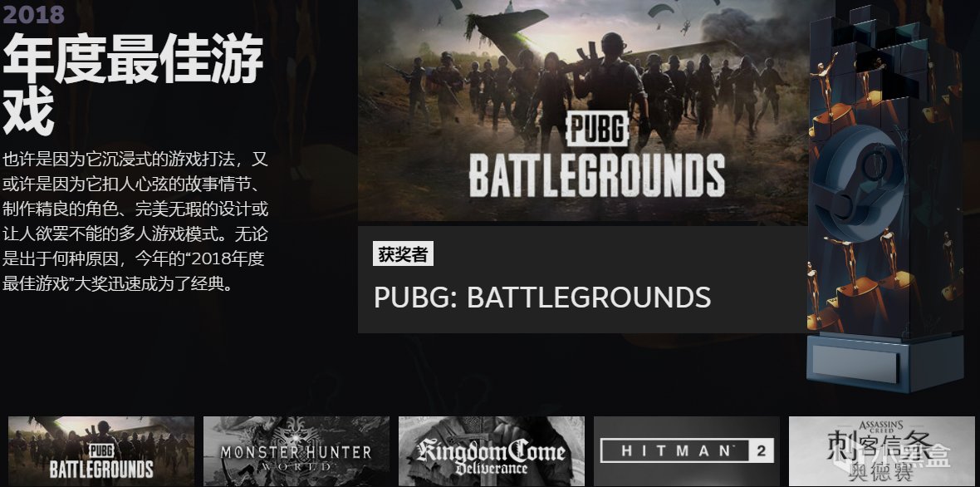Select the PUBG Battlegrounds nominee thumbnail
The width and height of the screenshot is (980, 487).
tap(101, 451)
